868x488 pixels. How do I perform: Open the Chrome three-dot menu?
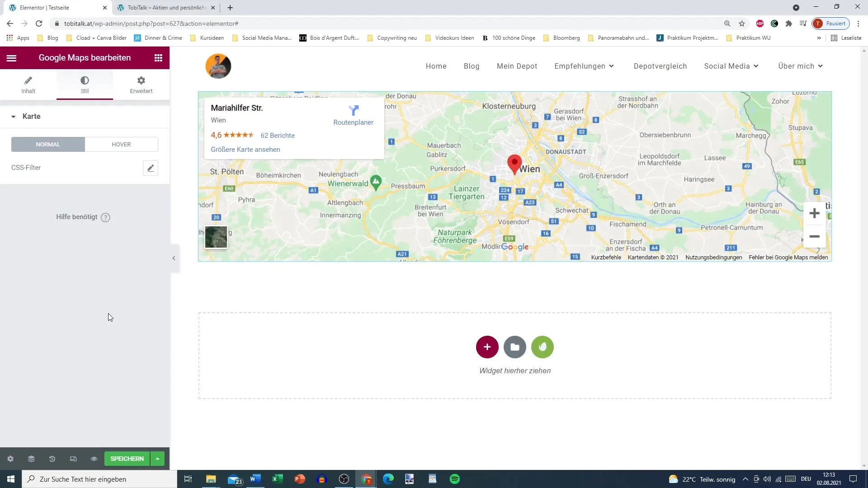tap(858, 23)
